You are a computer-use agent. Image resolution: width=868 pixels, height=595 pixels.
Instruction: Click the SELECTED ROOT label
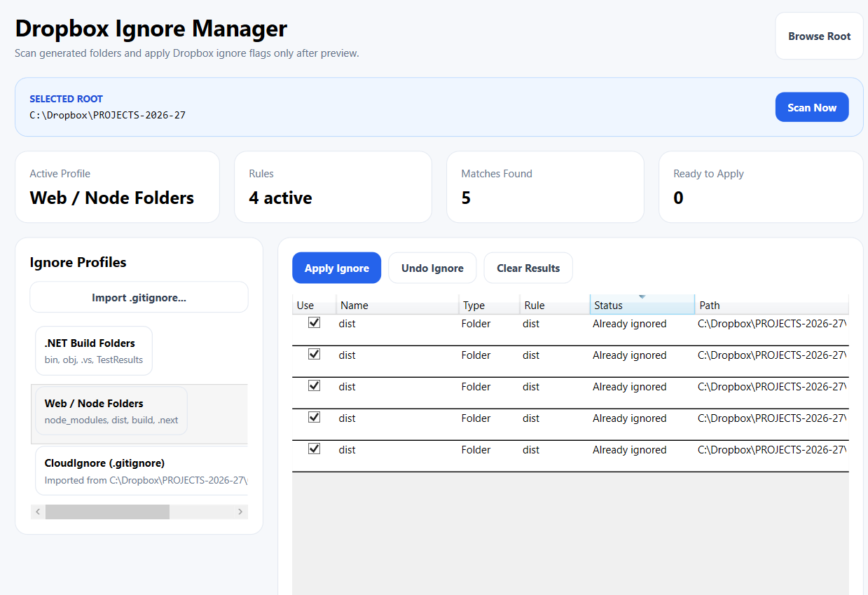coord(66,99)
